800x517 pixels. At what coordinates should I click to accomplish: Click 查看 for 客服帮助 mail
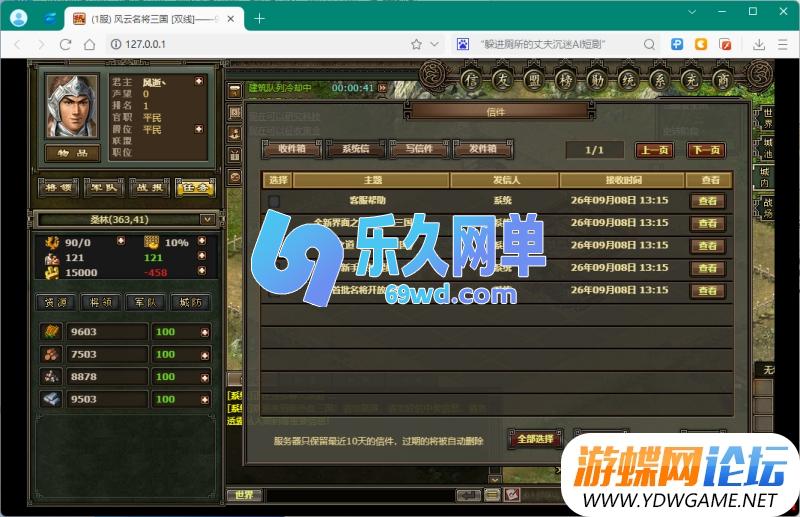(707, 201)
